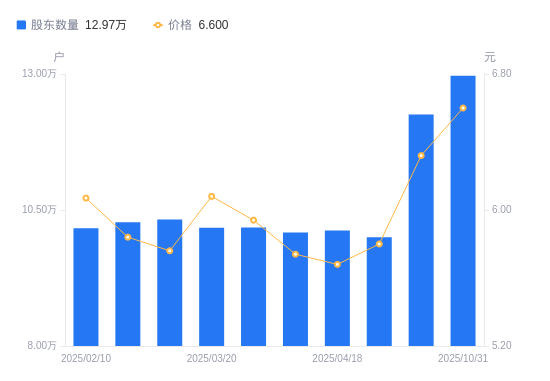Click the 价格 legend label
550x381 pixels.
point(180,25)
